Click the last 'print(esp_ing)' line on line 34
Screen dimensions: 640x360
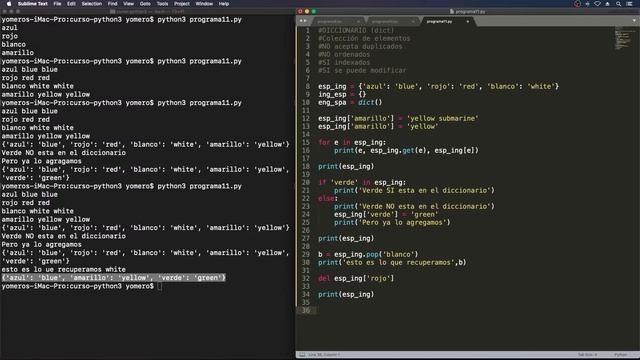coord(346,294)
